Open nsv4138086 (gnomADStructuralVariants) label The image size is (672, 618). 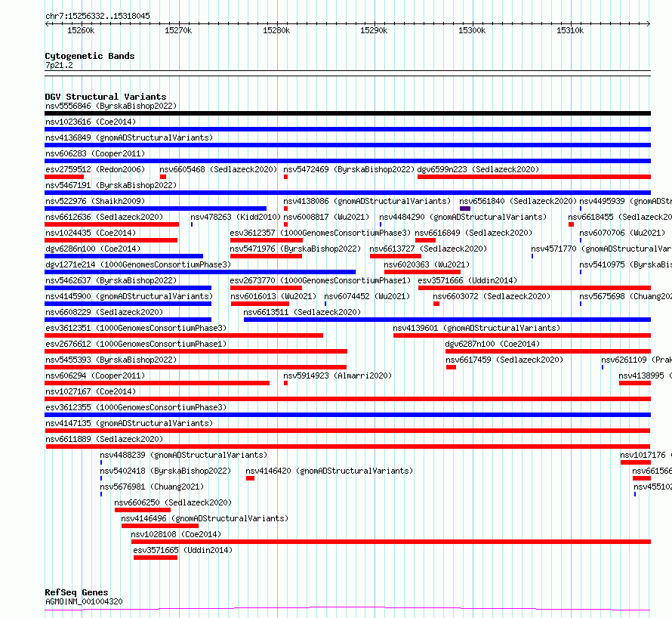(x=367, y=201)
